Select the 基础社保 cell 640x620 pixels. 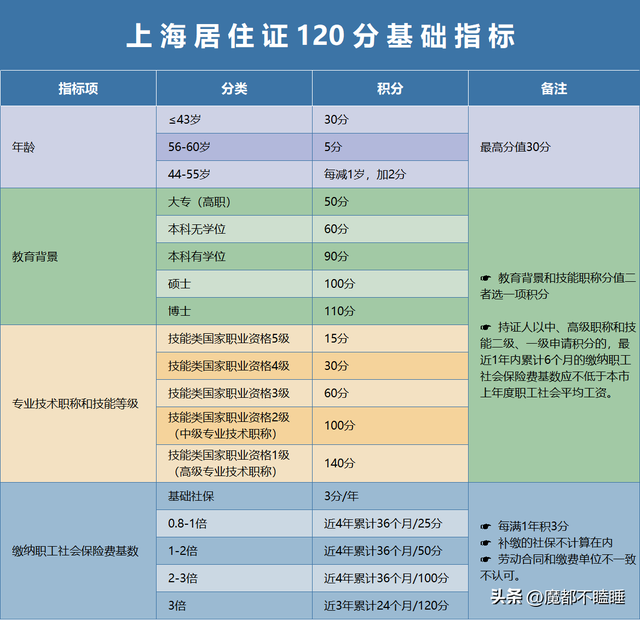tap(234, 496)
